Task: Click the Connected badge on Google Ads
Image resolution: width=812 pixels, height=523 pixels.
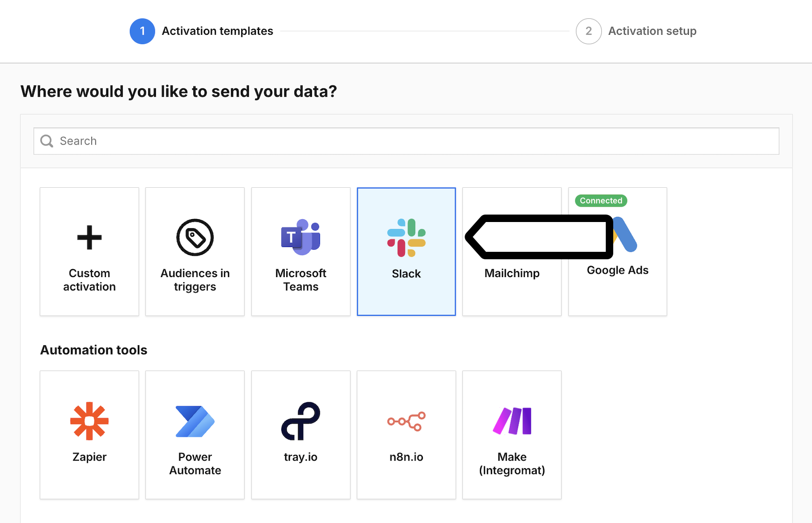Action: 601,201
